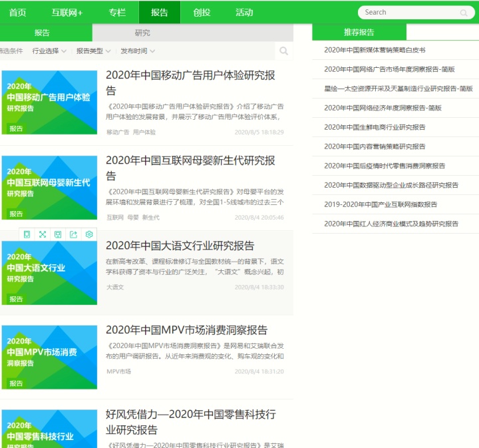The image size is (479, 448).
Task: Expand the 报告类型 dropdown filter
Action: 93,51
